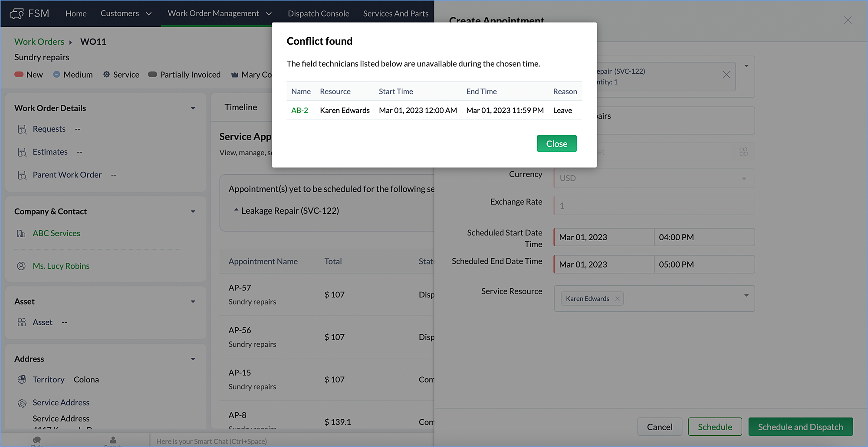Collapse the Work Order Details section
868x447 pixels.
193,108
